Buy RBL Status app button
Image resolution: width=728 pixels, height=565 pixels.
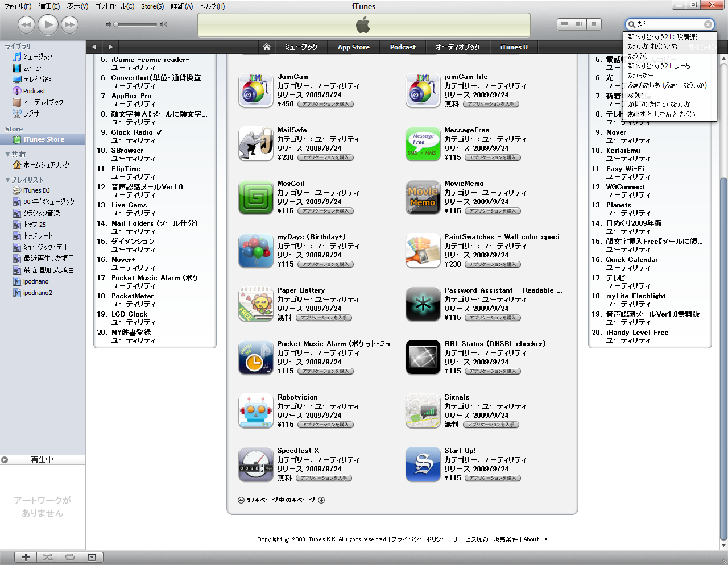(x=493, y=371)
